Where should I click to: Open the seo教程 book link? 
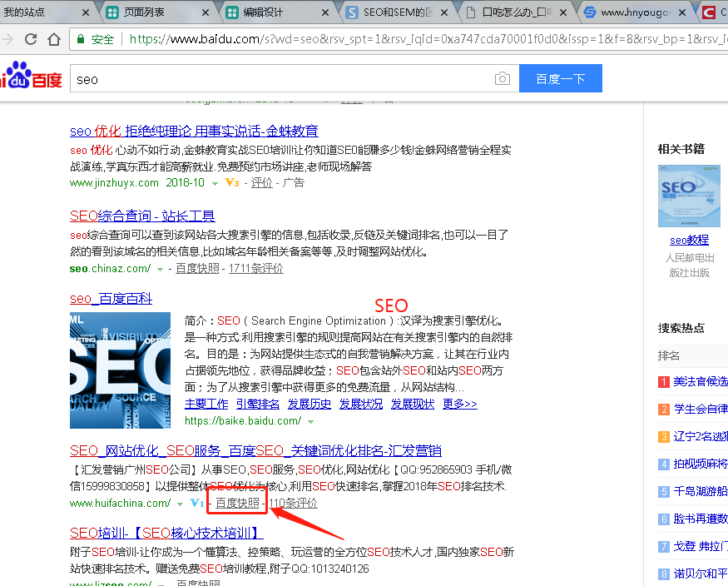pos(689,240)
